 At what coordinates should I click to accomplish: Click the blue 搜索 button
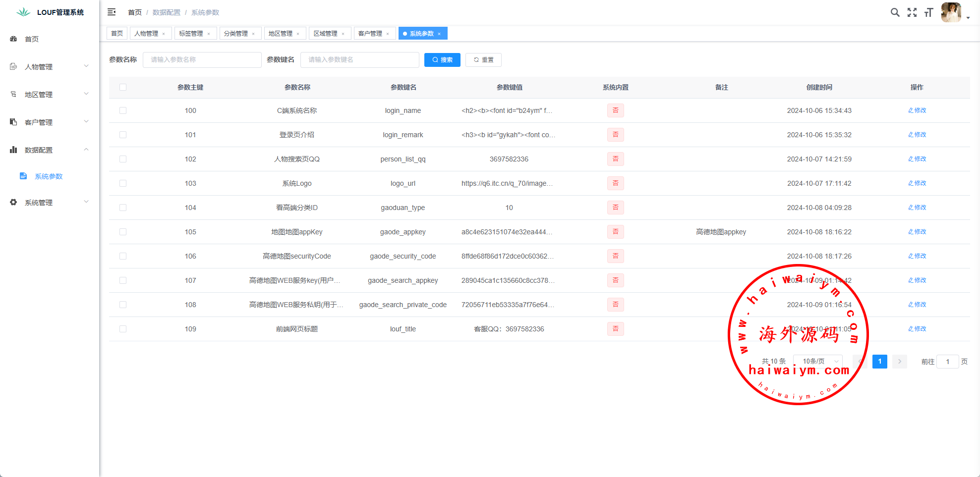click(x=442, y=60)
